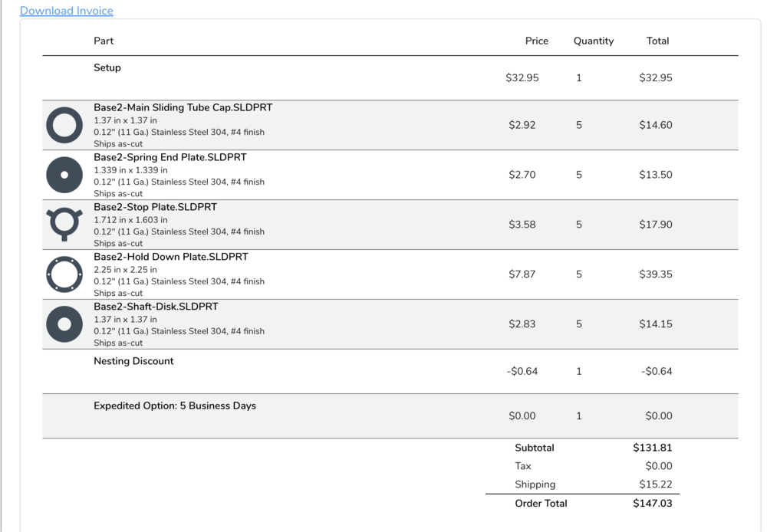Click the Total column header

click(x=657, y=41)
